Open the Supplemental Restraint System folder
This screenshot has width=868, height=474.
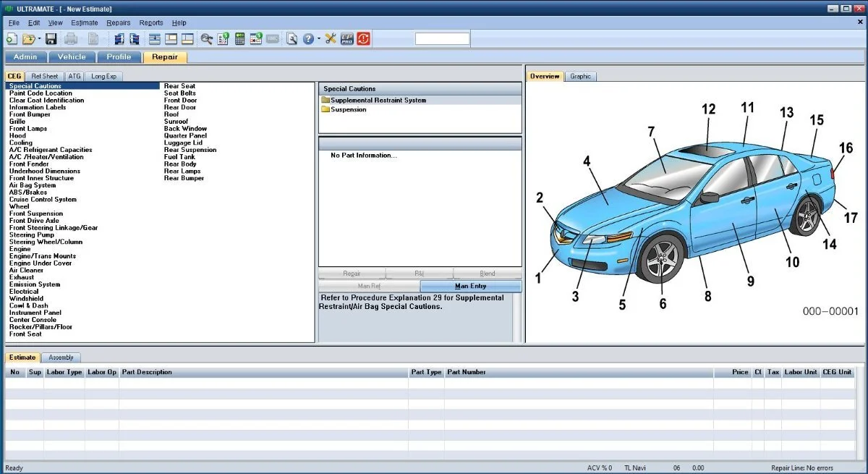(378, 100)
